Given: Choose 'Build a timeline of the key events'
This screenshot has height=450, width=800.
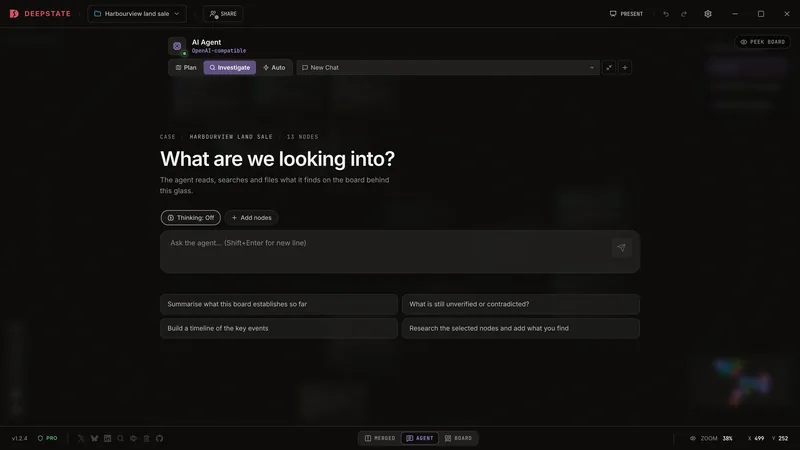Looking at the screenshot, I should [279, 329].
